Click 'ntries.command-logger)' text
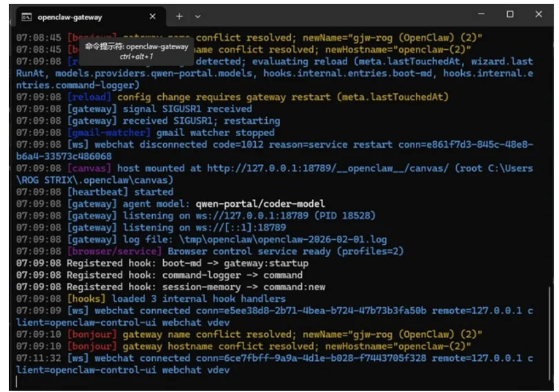Viewport: 559px width, 392px height. click(78, 86)
